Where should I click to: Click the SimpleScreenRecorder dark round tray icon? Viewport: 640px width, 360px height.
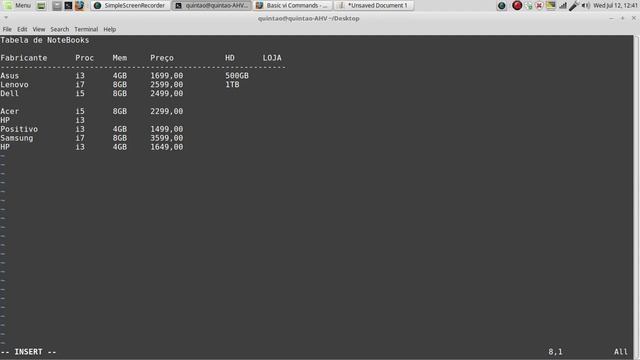point(502,6)
